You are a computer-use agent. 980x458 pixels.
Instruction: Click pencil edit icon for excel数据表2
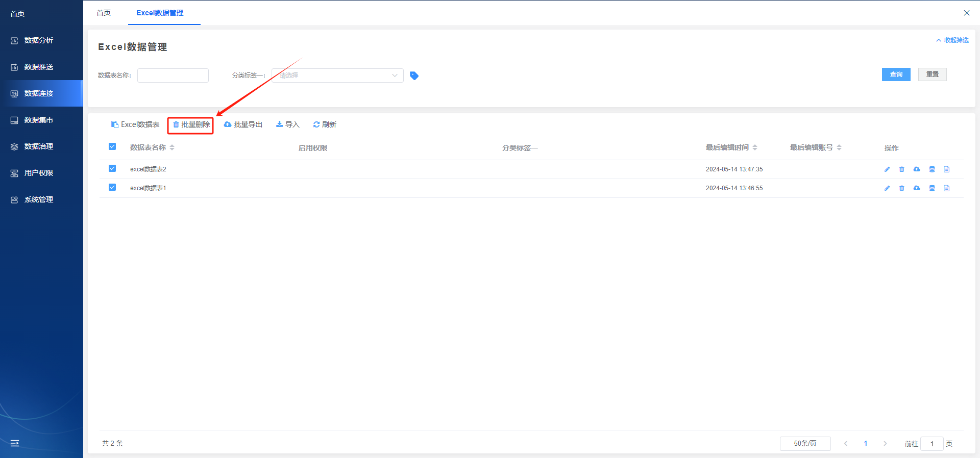tap(887, 169)
